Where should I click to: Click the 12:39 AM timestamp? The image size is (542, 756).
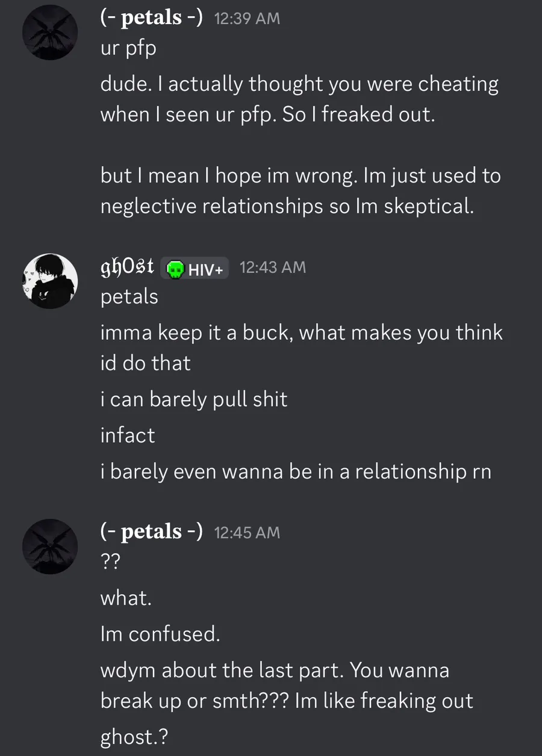click(x=247, y=19)
